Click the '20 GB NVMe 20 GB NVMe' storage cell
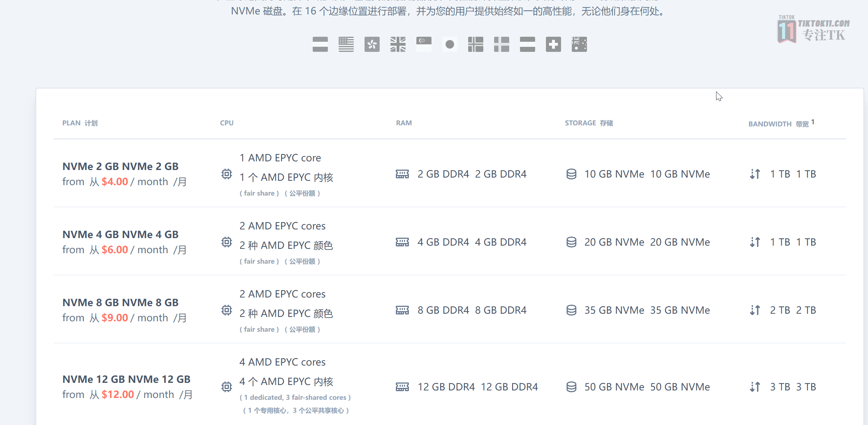The image size is (868, 425). (647, 242)
